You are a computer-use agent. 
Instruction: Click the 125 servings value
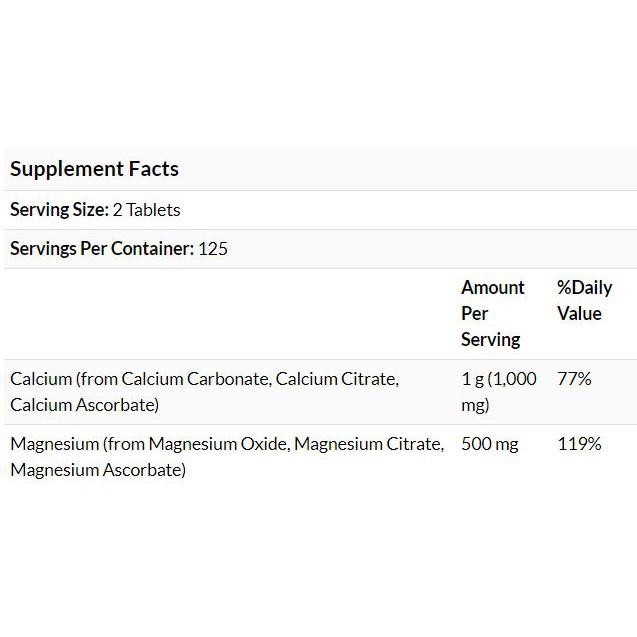(213, 249)
